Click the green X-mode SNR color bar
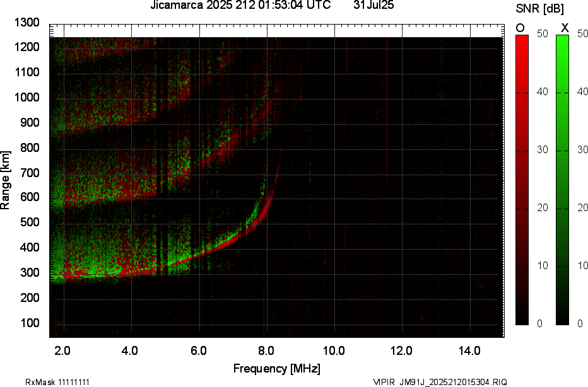The width and height of the screenshot is (588, 387). tap(562, 180)
